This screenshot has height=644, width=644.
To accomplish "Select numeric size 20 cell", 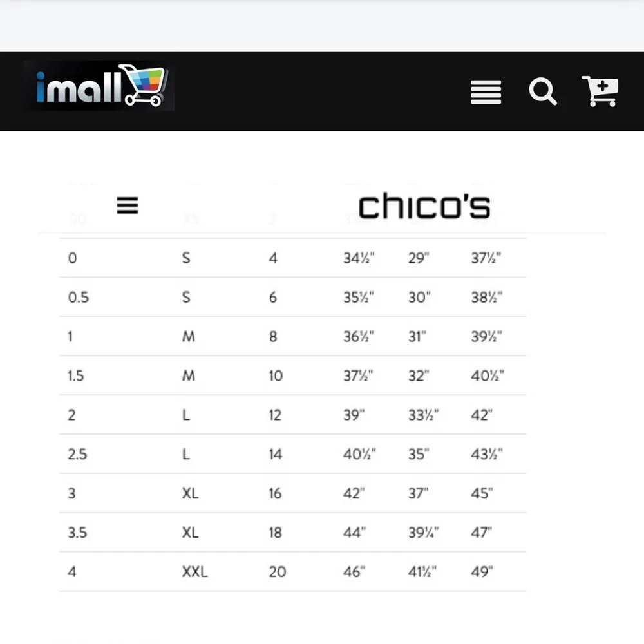I will tap(278, 571).
